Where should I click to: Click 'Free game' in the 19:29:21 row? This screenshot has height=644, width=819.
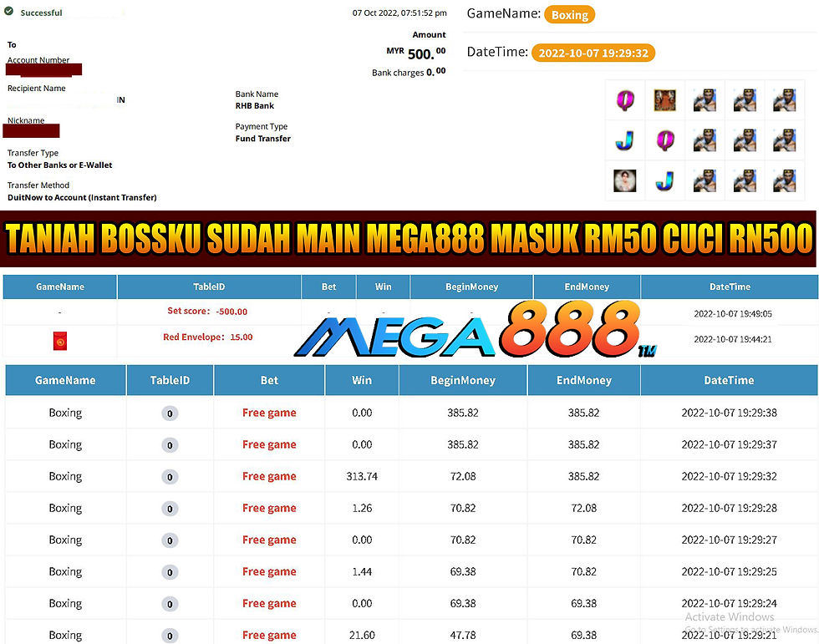(x=269, y=635)
